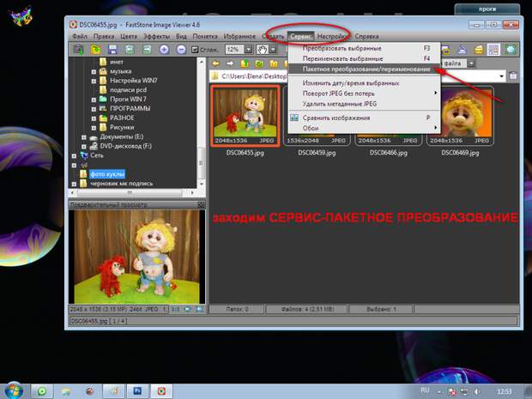
Task: Go to previous image with left green arrow
Action: pyautogui.click(x=130, y=50)
